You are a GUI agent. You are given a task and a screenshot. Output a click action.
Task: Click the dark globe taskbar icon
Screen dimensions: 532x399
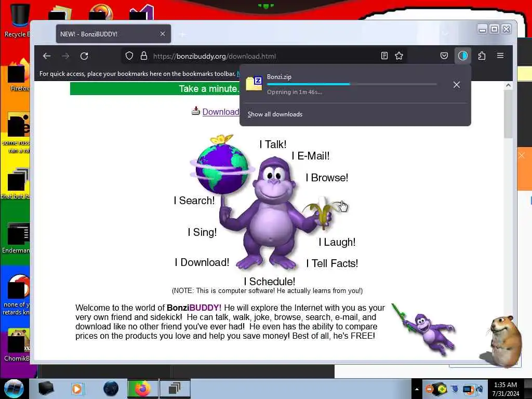tap(111, 389)
